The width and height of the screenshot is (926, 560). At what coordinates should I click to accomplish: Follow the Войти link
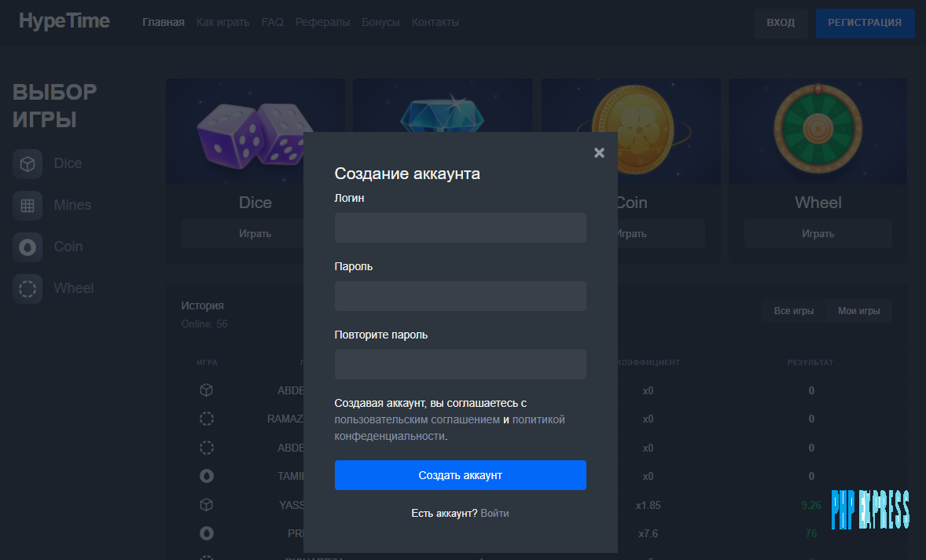tap(494, 514)
